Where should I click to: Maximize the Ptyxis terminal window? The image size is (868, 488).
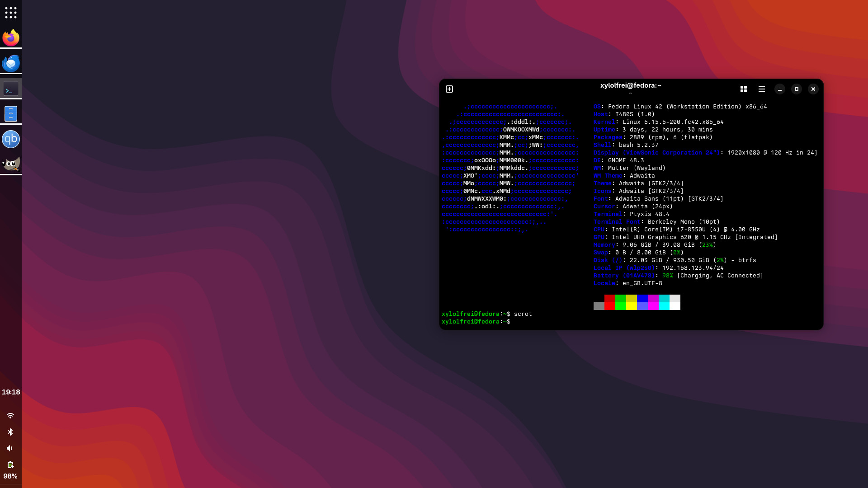pyautogui.click(x=797, y=89)
